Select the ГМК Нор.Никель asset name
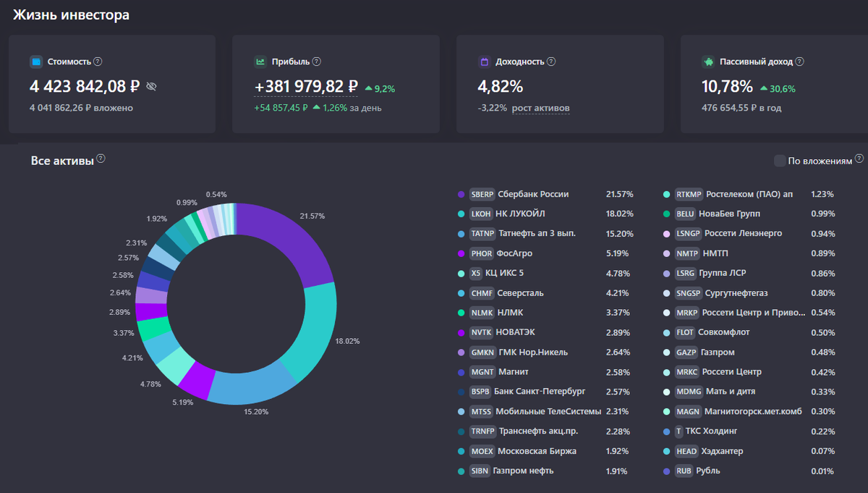868x493 pixels. click(x=534, y=353)
